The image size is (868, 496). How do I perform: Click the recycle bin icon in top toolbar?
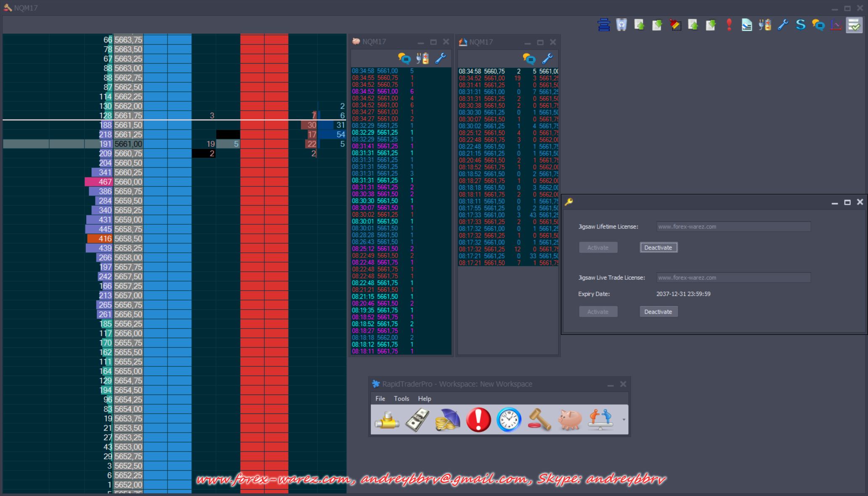point(621,25)
